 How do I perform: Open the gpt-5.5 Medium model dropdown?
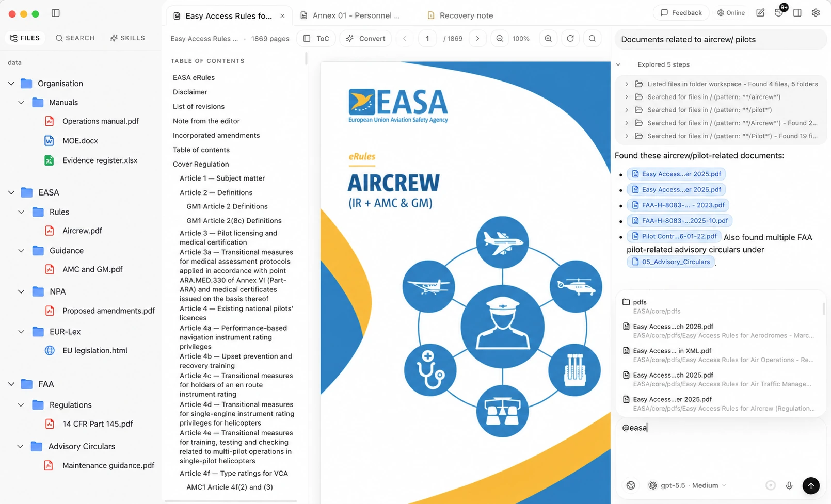point(688,485)
